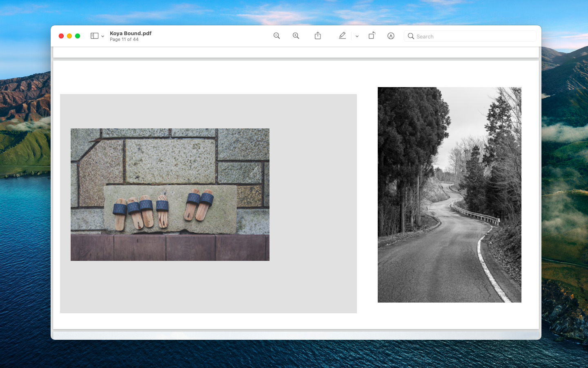Expand the highlight color dropdown arrow
This screenshot has height=368, width=588.
[357, 36]
